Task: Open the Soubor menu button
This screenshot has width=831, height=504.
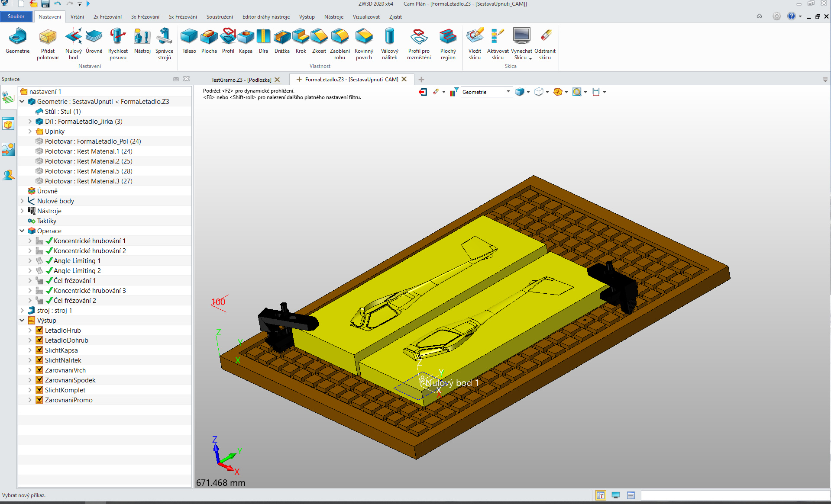Action: 16,16
